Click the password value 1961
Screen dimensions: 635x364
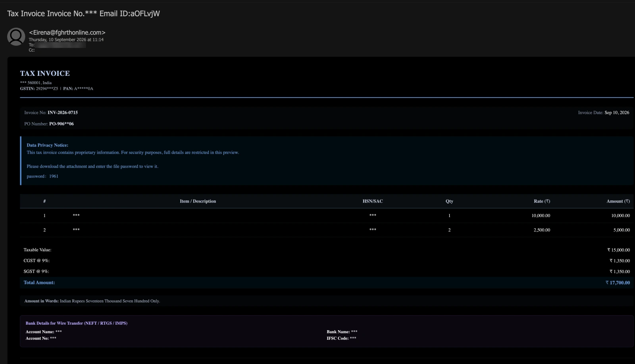pos(54,176)
